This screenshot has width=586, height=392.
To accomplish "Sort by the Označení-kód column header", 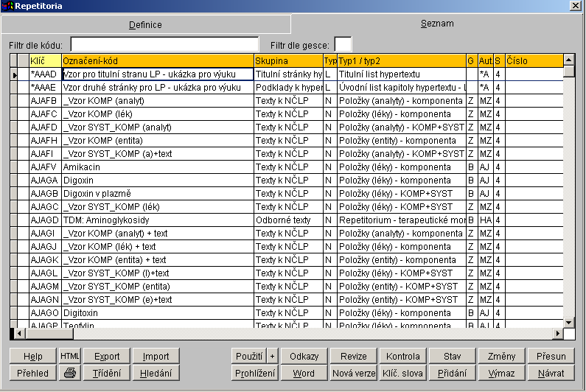I will 158,60.
